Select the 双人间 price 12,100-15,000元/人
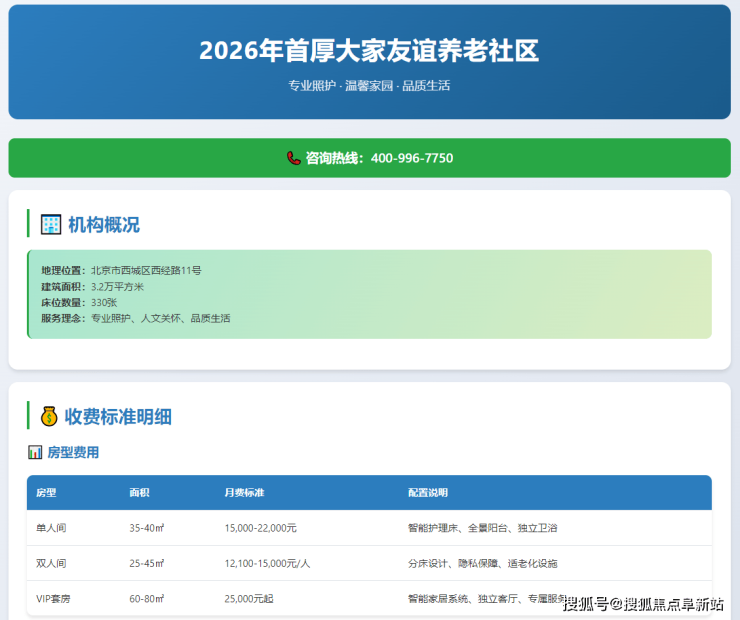The image size is (740, 620). (267, 563)
